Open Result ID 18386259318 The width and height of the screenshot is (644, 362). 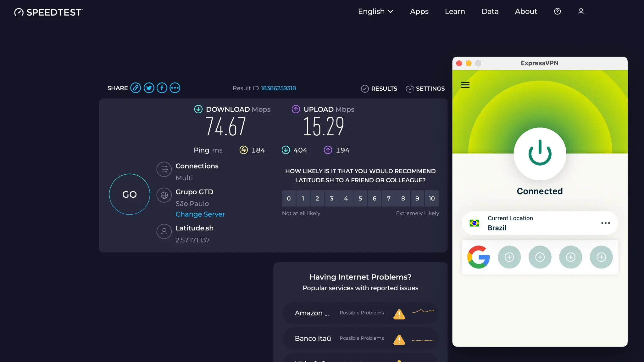pyautogui.click(x=278, y=88)
